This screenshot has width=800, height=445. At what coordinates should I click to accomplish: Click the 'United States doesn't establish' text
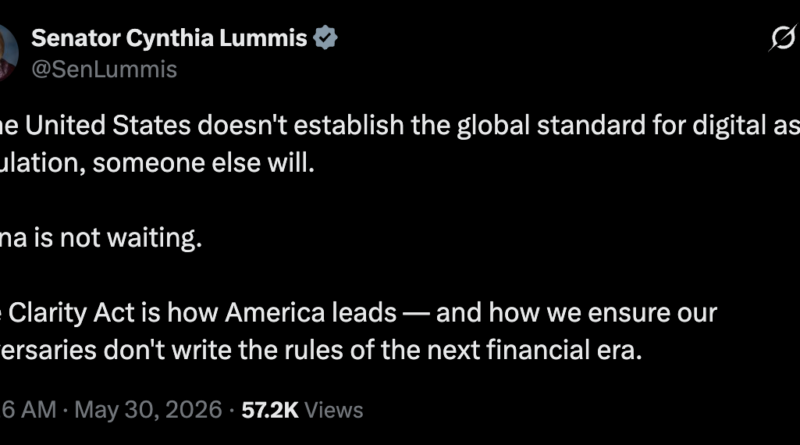point(214,126)
